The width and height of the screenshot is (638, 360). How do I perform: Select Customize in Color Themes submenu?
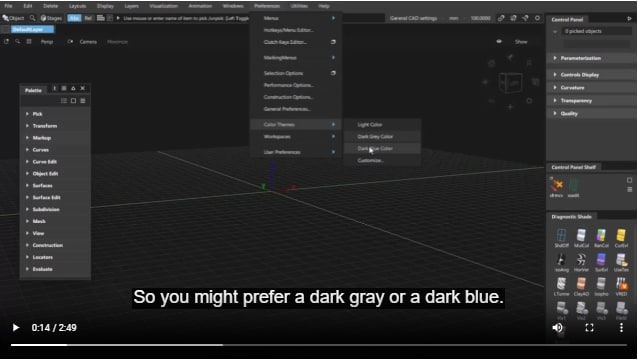(382, 160)
